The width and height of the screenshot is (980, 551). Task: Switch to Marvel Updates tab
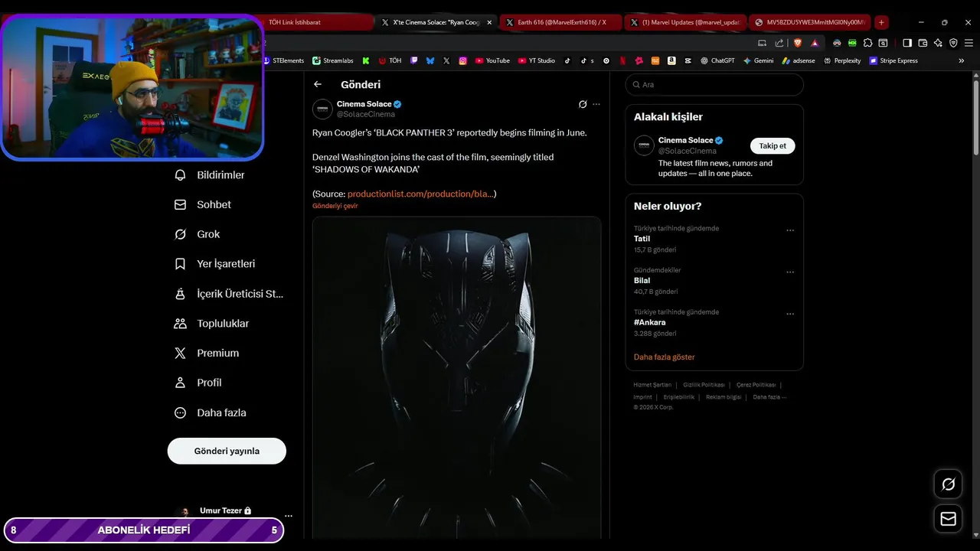684,22
